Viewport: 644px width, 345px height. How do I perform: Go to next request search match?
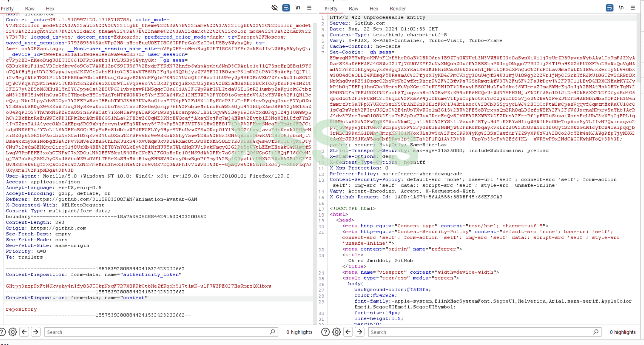(x=36, y=332)
